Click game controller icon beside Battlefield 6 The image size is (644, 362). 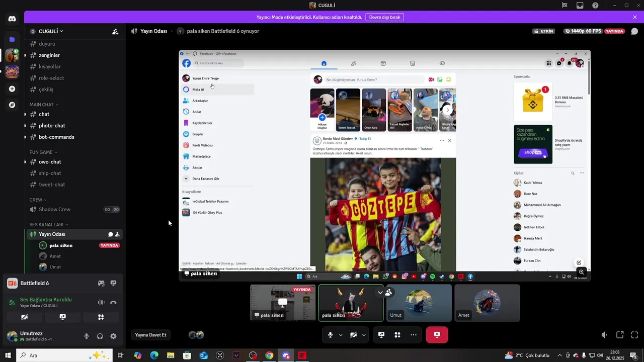101,283
